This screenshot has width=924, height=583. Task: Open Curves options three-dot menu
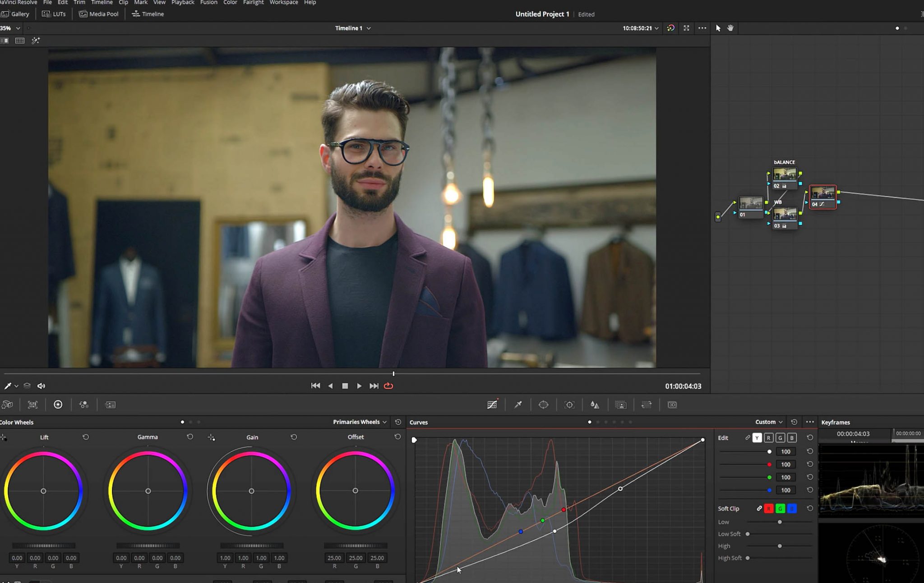pos(810,422)
